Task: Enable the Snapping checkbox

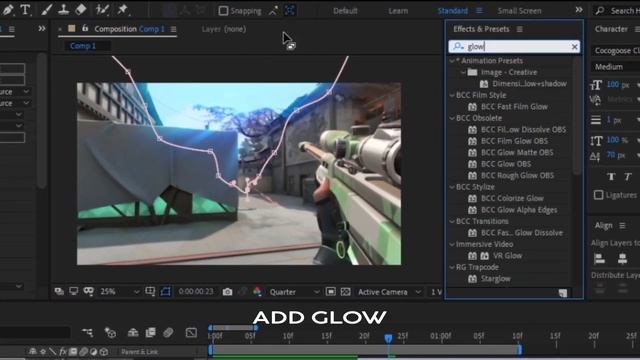Action: click(x=223, y=11)
